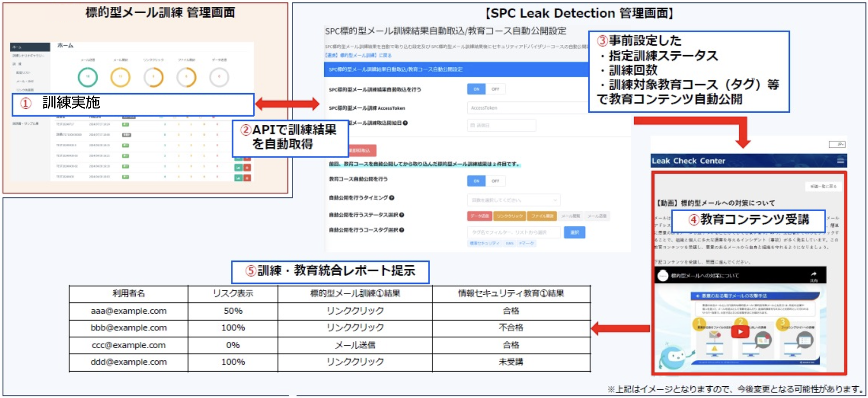868x398 pixels.
Task: Click aaa@example.com in the report table
Action: (x=128, y=311)
